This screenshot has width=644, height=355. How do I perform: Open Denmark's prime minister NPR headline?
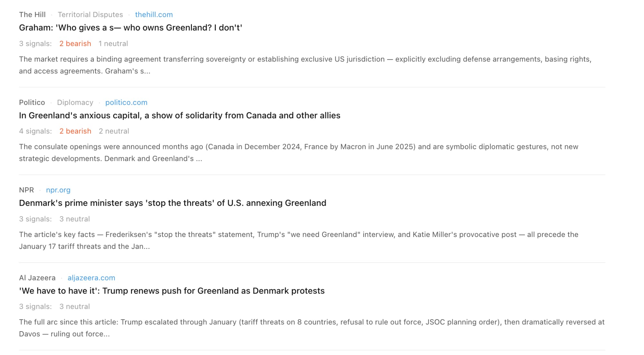[x=173, y=203]
